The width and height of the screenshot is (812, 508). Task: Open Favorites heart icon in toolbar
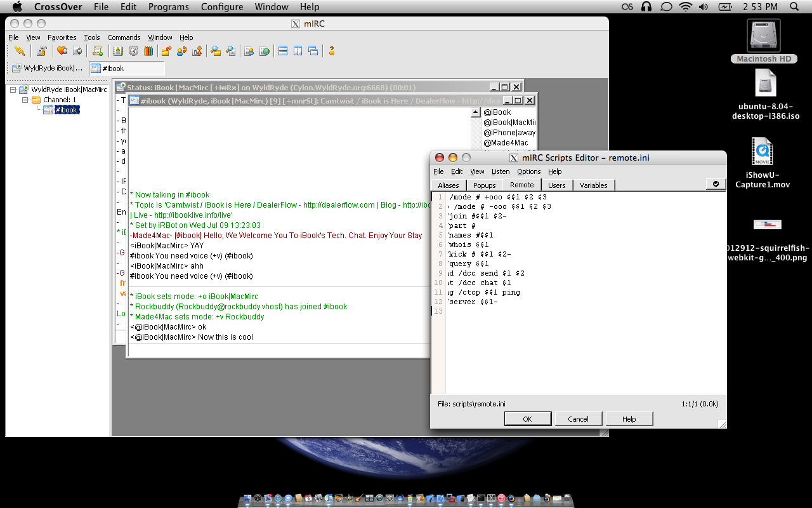pos(62,51)
